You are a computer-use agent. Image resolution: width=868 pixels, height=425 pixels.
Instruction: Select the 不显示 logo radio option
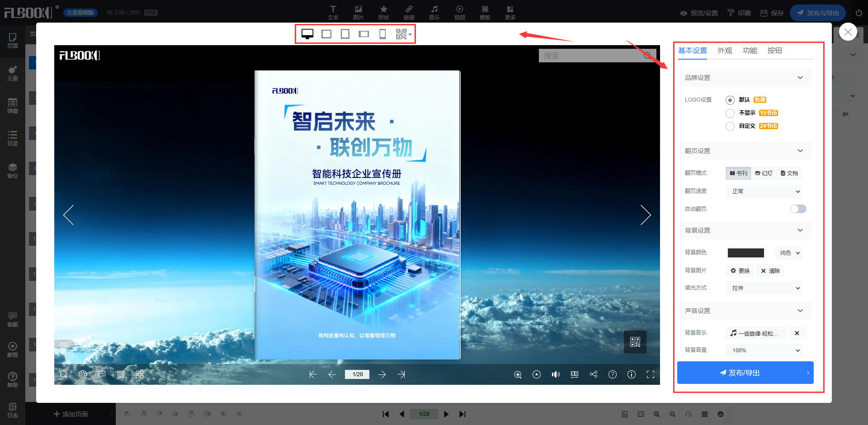[730, 113]
